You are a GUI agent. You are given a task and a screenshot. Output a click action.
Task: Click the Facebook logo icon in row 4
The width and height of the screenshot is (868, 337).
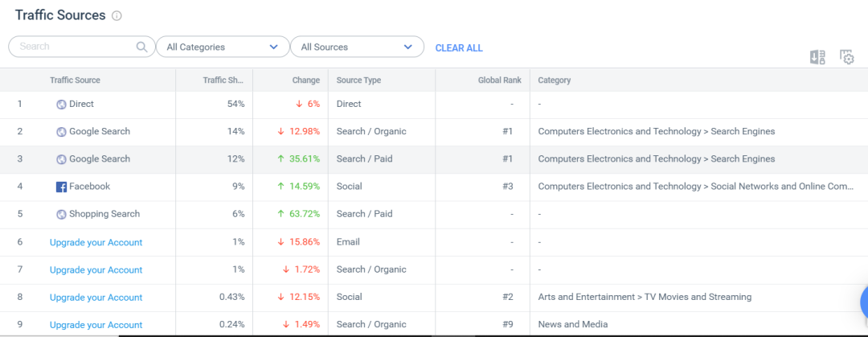coord(61,187)
